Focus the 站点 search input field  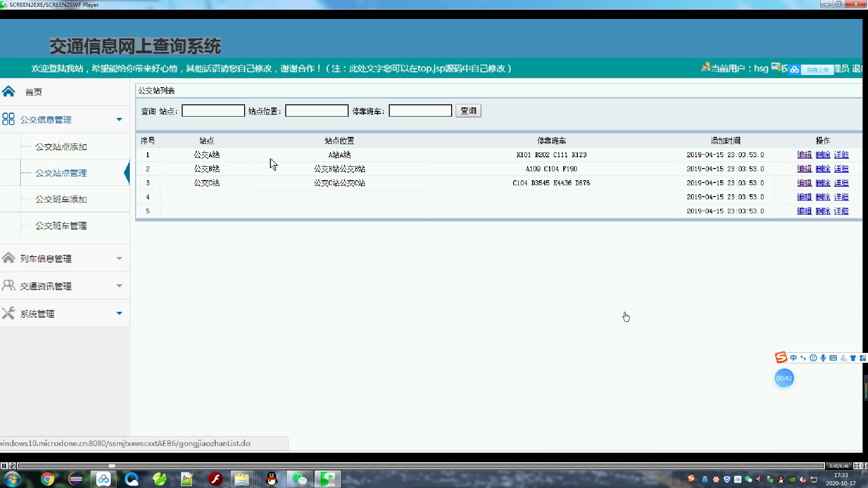tap(213, 111)
